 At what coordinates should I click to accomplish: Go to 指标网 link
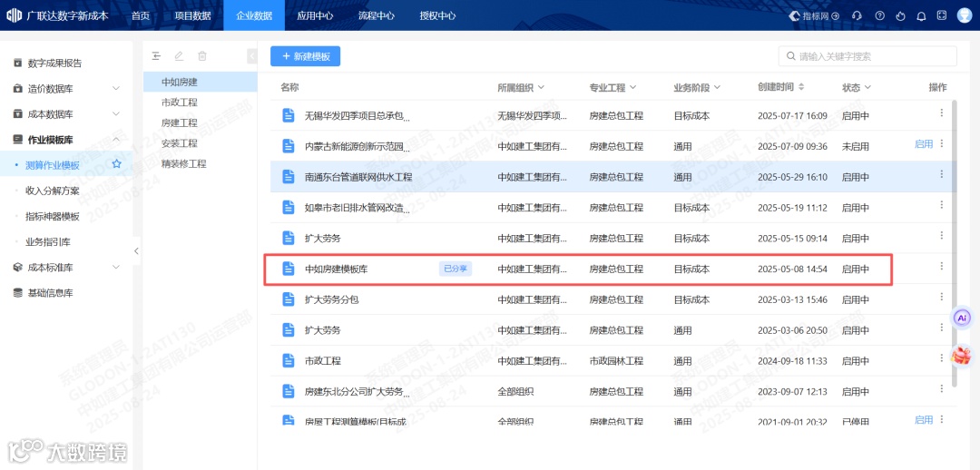814,15
